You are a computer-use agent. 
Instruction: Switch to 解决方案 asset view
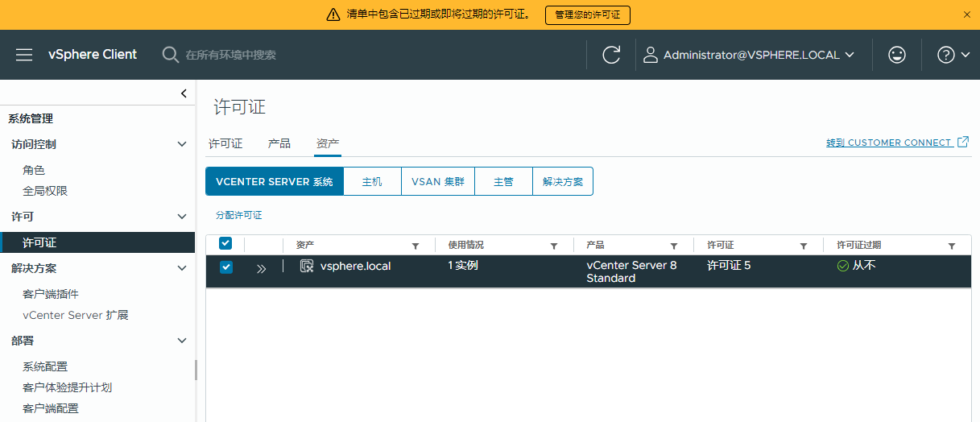click(x=563, y=182)
